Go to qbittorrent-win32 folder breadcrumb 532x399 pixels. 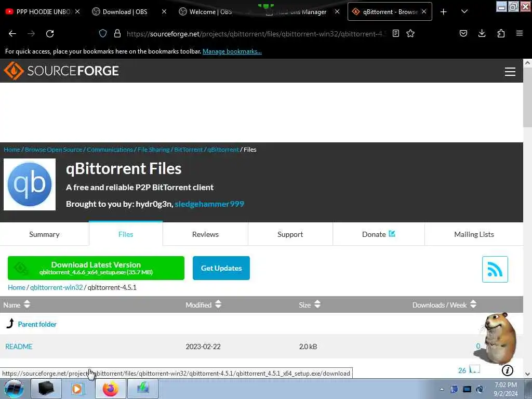click(x=56, y=287)
